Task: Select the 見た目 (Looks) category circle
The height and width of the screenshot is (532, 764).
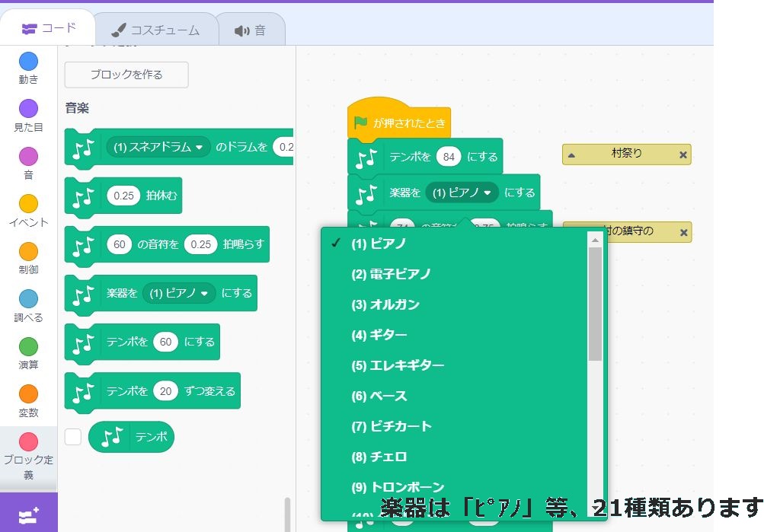Action: (x=28, y=109)
